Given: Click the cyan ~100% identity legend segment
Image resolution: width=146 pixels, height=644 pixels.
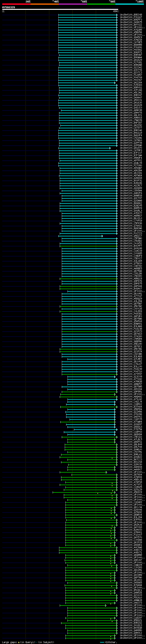Looking at the screenshot, I should click(x=130, y=4).
